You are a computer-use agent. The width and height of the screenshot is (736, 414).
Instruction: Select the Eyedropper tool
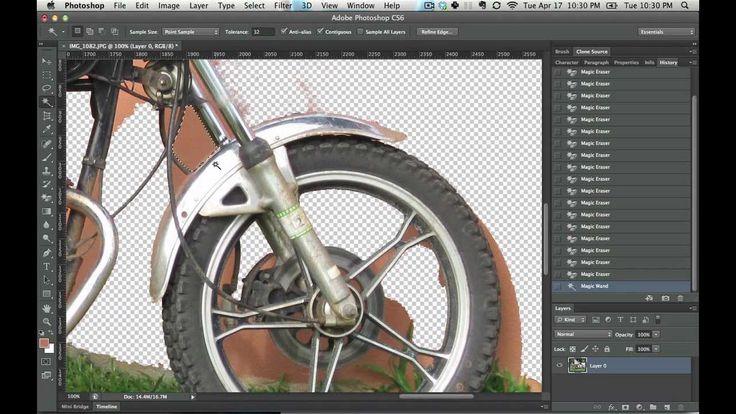(46, 129)
